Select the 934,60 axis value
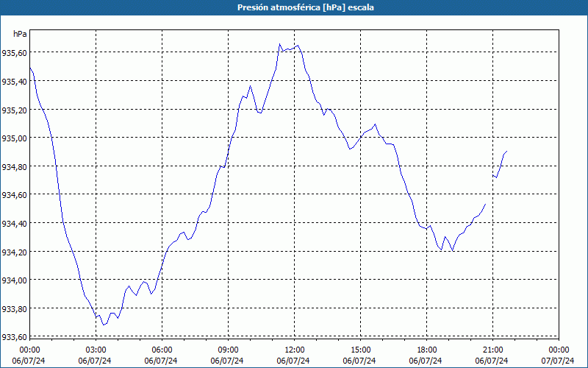This screenshot has height=368, width=588. click(x=15, y=195)
